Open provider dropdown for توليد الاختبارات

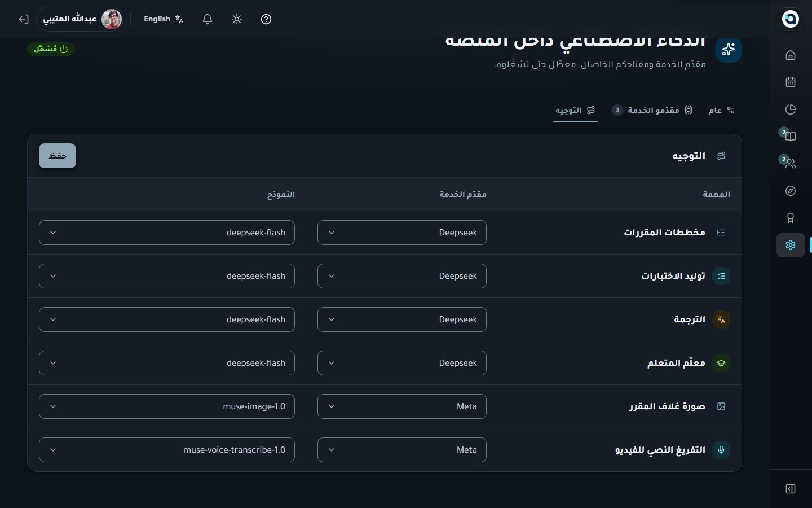[x=402, y=276]
